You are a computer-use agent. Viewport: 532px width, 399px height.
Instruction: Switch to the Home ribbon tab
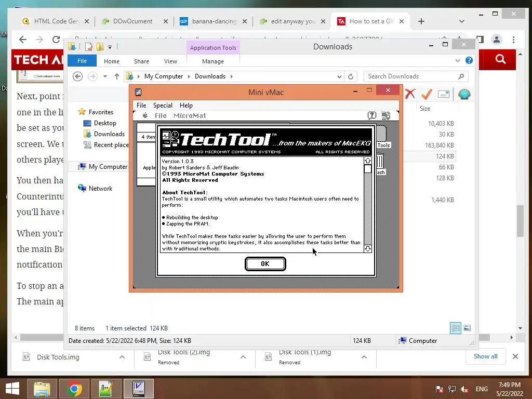coord(112,61)
